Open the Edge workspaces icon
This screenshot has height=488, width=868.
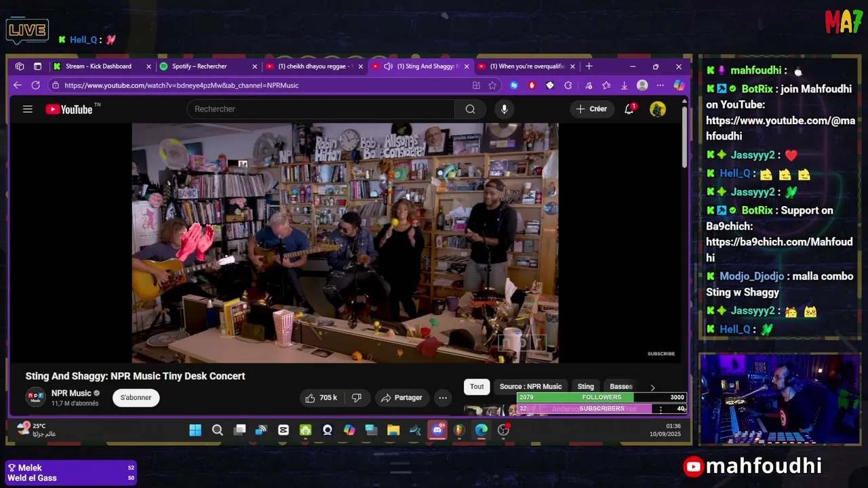point(20,66)
